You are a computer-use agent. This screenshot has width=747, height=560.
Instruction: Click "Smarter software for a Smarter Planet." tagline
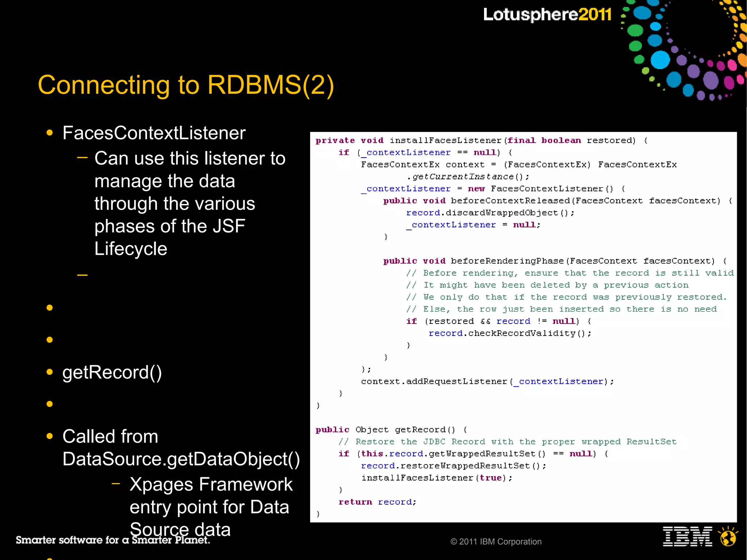pos(113,540)
